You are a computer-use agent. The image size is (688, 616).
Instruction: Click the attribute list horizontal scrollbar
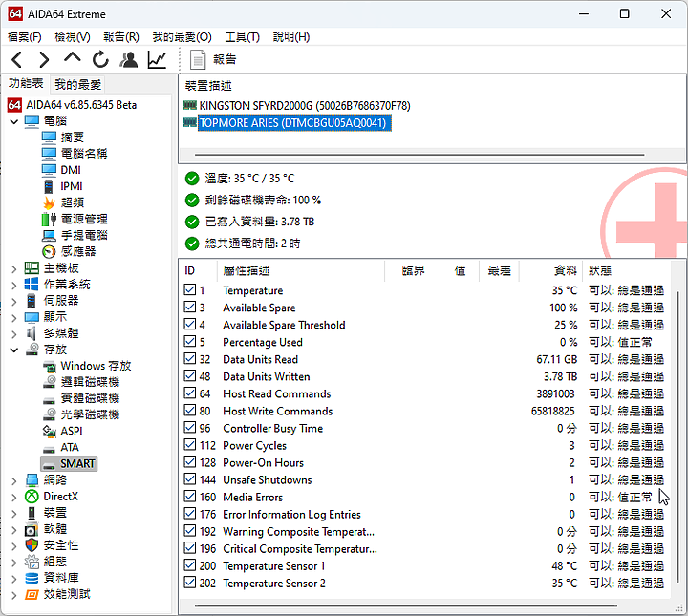[x=406, y=605]
